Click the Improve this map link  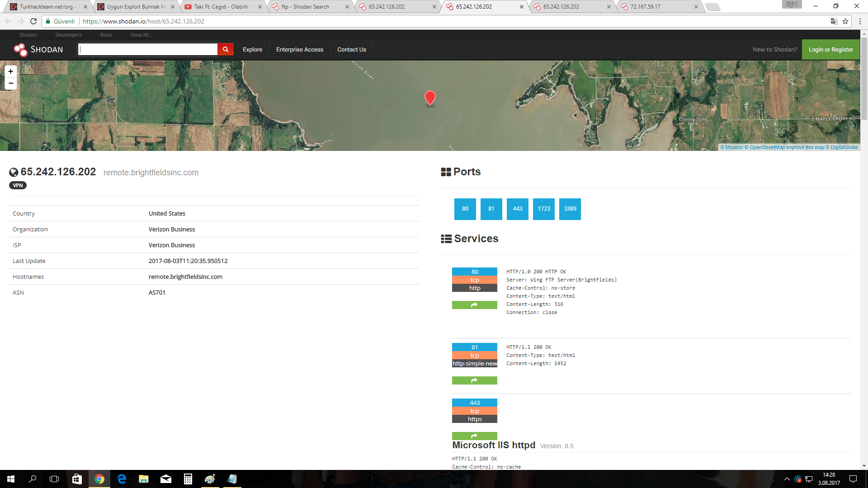[x=805, y=147]
